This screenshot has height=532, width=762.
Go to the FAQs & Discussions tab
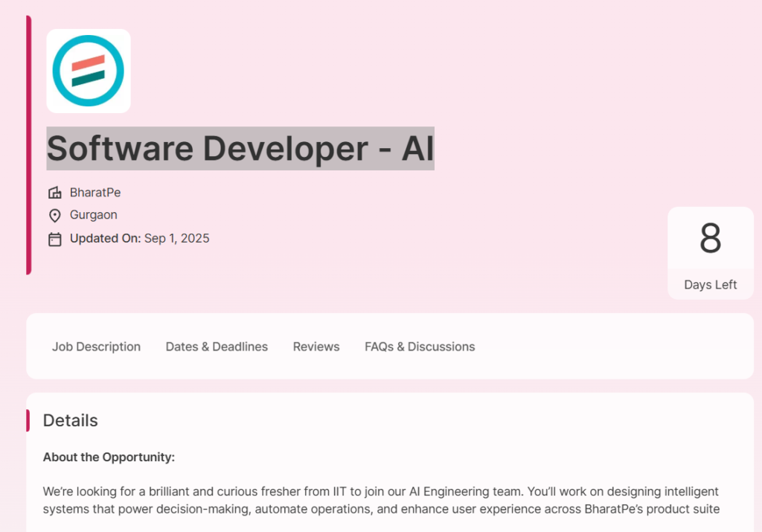pyautogui.click(x=420, y=347)
